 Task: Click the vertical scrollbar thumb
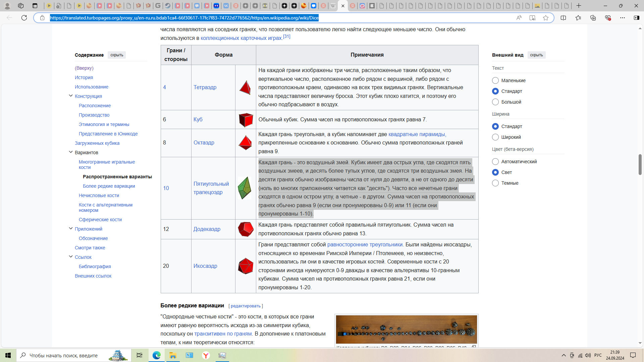pos(640,165)
